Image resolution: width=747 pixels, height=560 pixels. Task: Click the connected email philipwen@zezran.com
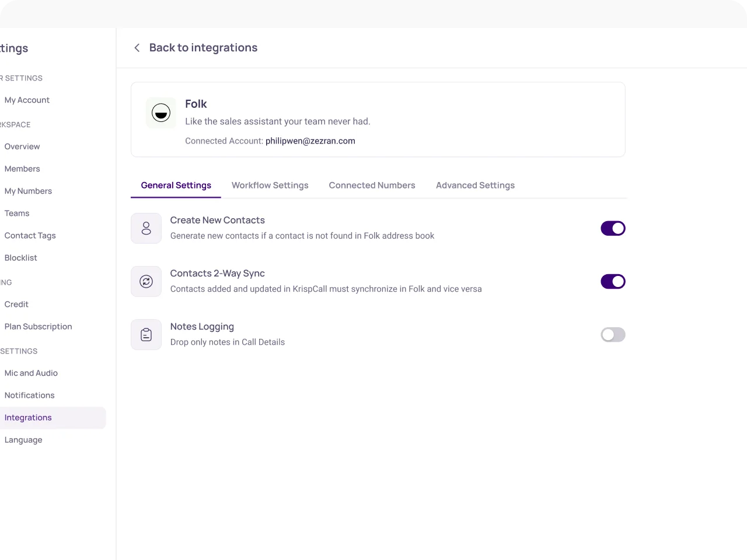310,141
